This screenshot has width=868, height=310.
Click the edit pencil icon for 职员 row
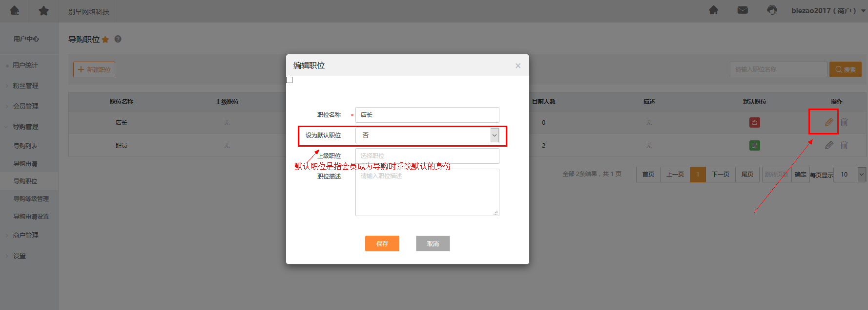[x=828, y=145]
